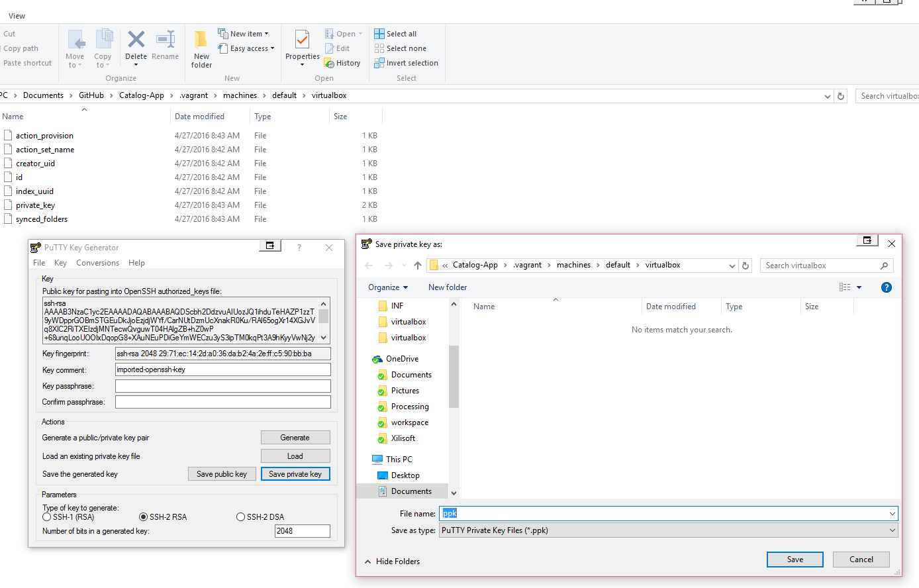This screenshot has height=588, width=919.
Task: Click Select all in the ribbon
Action: click(395, 34)
